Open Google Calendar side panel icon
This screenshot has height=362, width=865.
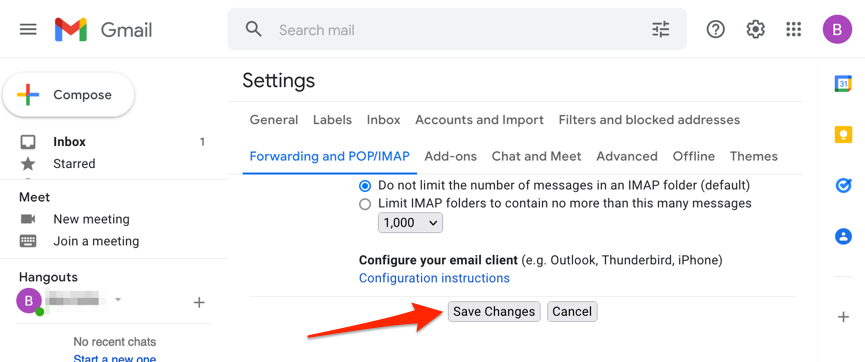843,84
